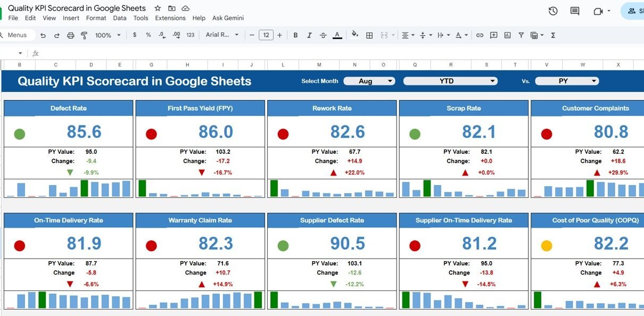Click the Print icon in toolbar
The image size is (644, 316).
[x=71, y=35]
